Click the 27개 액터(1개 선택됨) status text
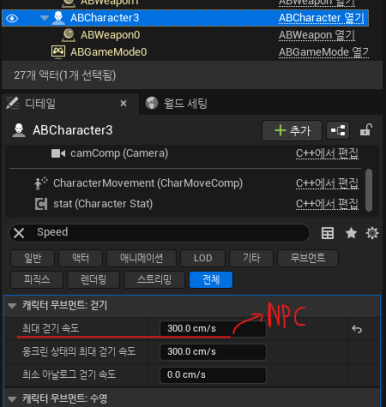This screenshot has width=386, height=407. tap(65, 75)
